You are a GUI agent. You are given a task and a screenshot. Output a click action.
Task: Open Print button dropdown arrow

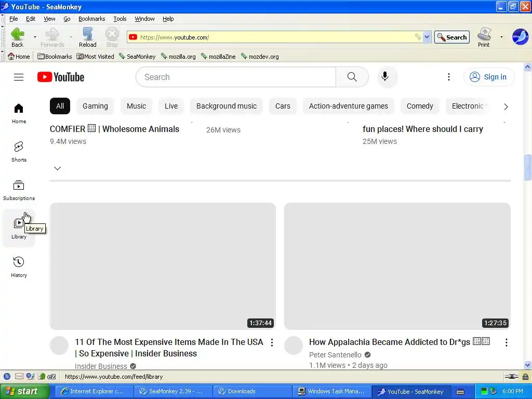click(x=501, y=37)
